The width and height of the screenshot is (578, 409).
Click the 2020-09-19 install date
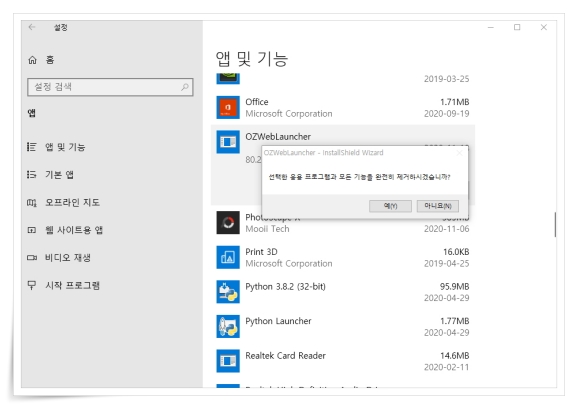click(x=446, y=113)
